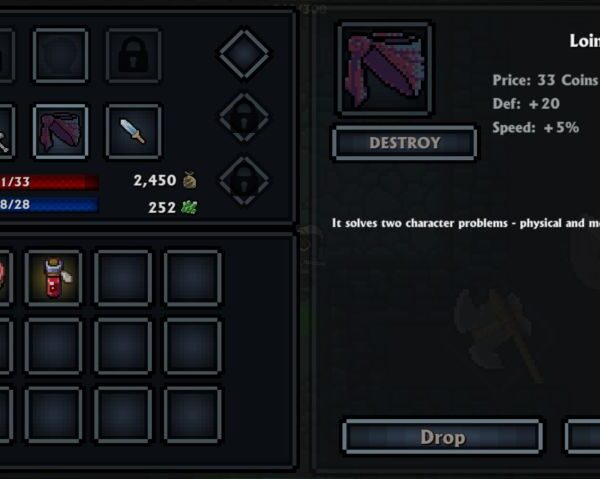Click the DESTROY button
The image size is (600, 479).
point(404,143)
